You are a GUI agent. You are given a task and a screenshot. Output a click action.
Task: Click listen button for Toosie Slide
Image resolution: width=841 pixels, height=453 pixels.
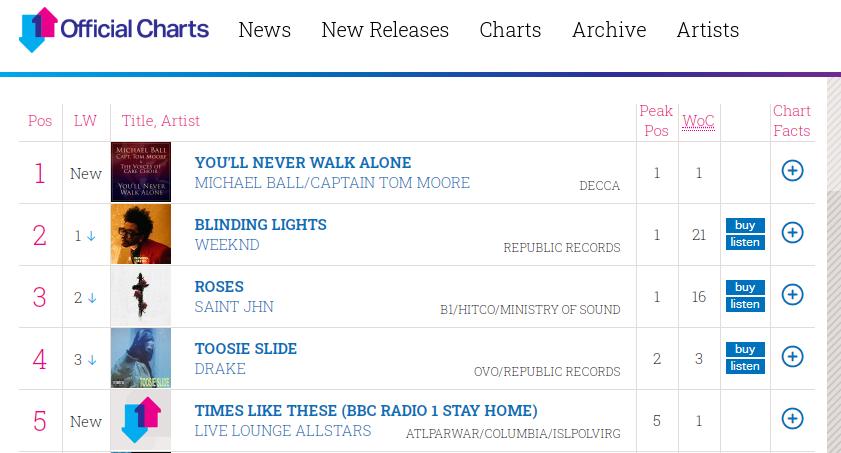tap(745, 366)
